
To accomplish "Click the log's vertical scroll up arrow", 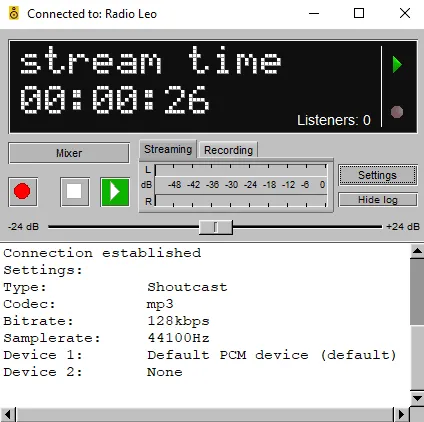I will click(417, 251).
